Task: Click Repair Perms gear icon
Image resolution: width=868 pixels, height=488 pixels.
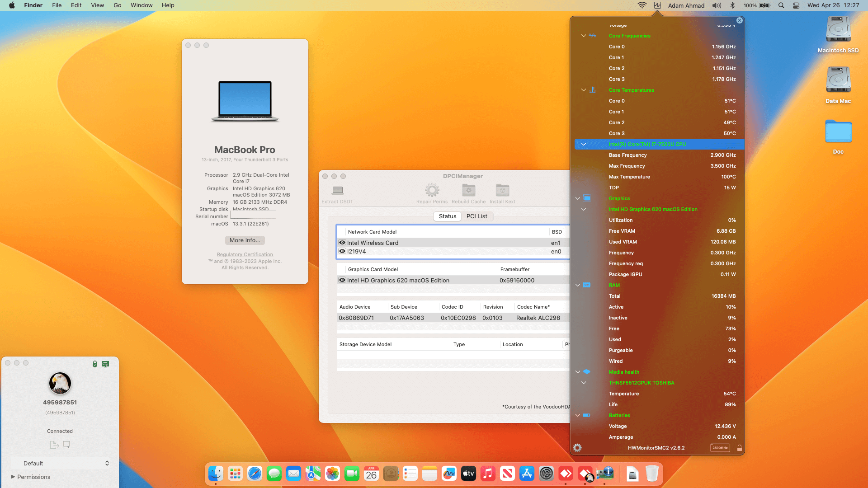Action: (x=432, y=190)
